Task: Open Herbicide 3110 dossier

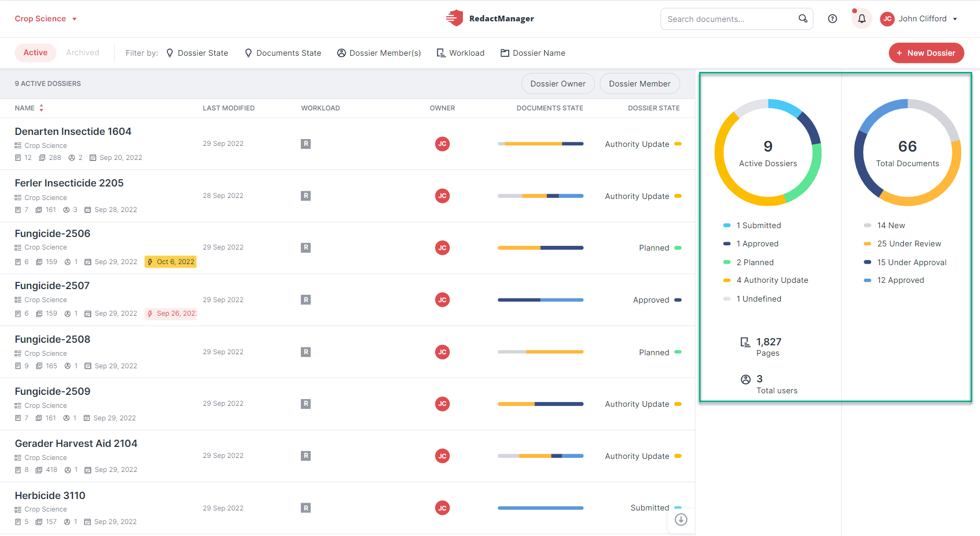Action: tap(50, 496)
